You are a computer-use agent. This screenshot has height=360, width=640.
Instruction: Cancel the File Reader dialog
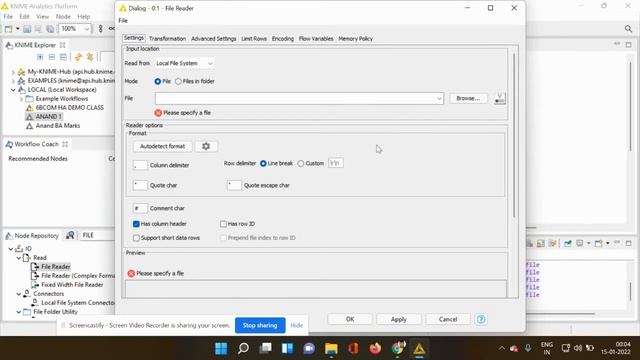click(x=448, y=319)
